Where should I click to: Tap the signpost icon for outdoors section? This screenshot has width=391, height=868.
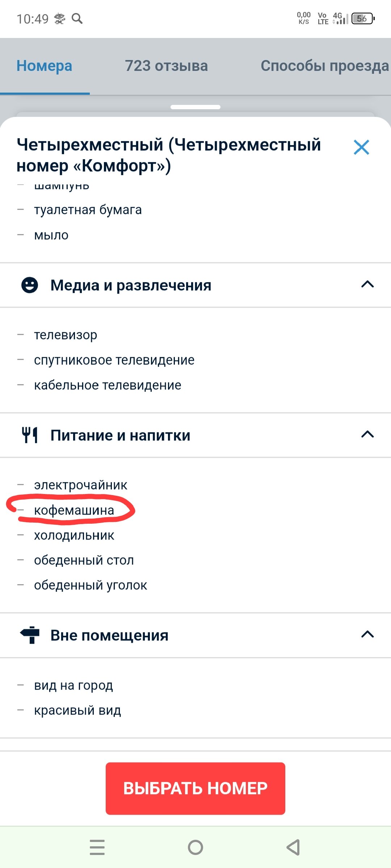30,635
